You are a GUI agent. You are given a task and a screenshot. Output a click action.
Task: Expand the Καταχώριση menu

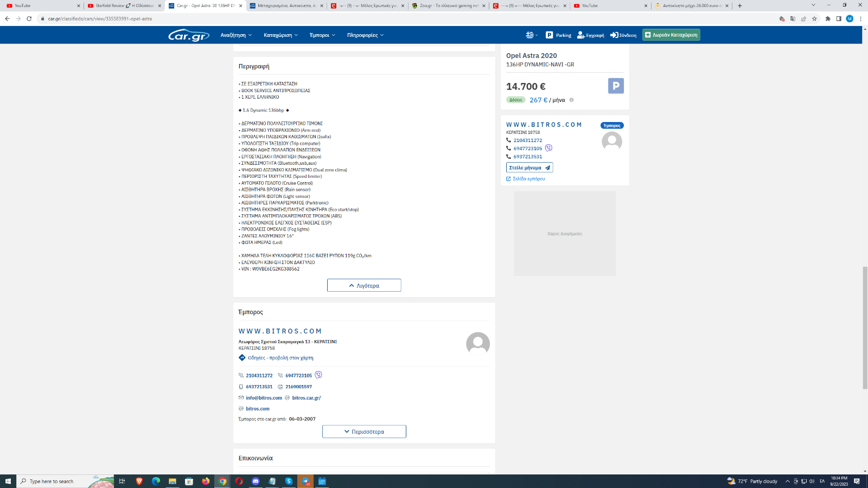(x=280, y=35)
